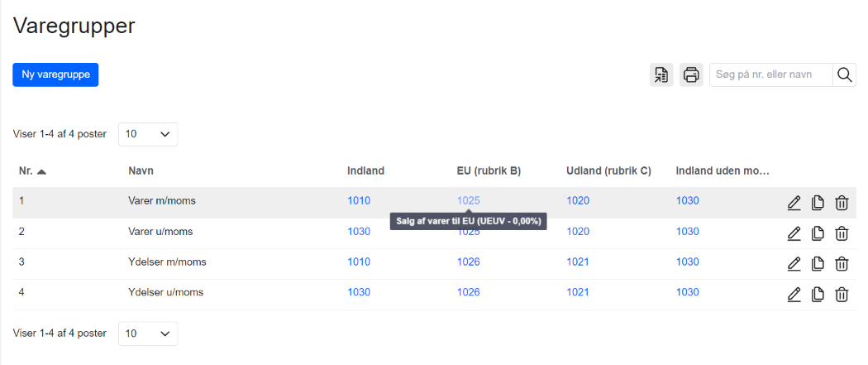Image resolution: width=868 pixels, height=365 pixels.
Task: Delete the Varer u/moms group
Action: pyautogui.click(x=842, y=233)
